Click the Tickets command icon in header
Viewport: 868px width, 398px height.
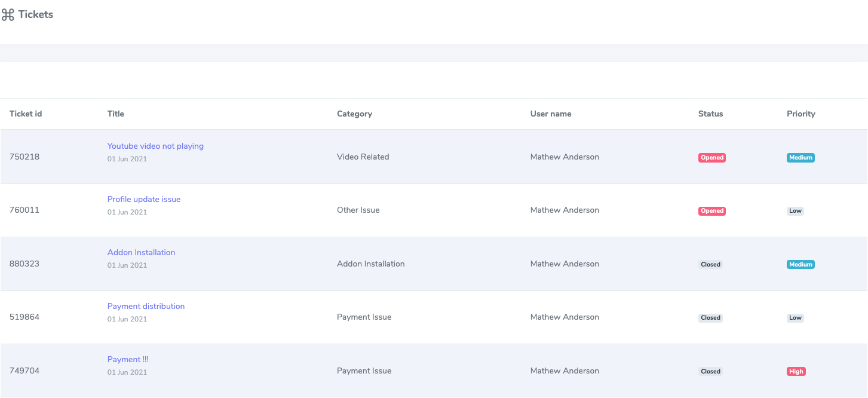coord(8,15)
